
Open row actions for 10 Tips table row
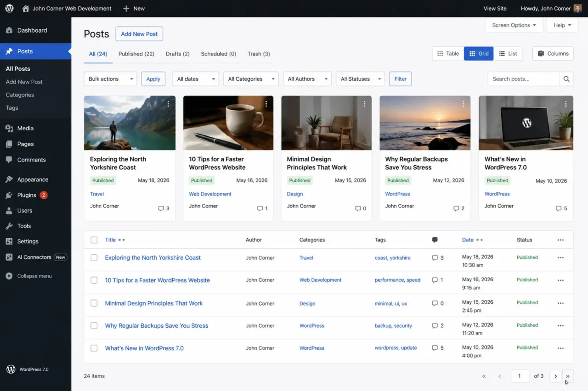point(560,280)
